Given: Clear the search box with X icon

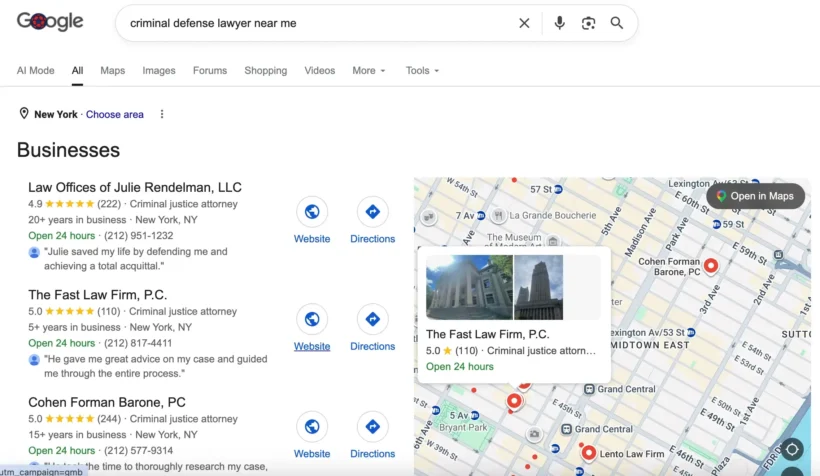Looking at the screenshot, I should (x=524, y=23).
